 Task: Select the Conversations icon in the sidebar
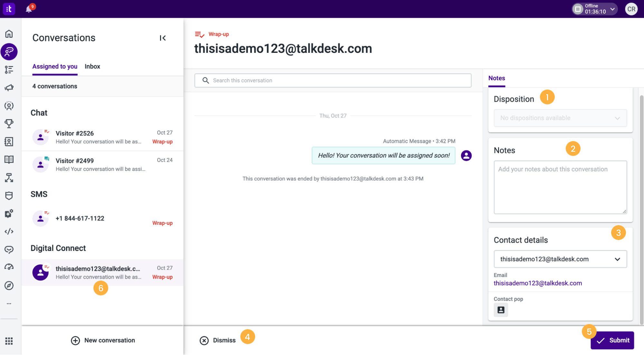point(9,52)
